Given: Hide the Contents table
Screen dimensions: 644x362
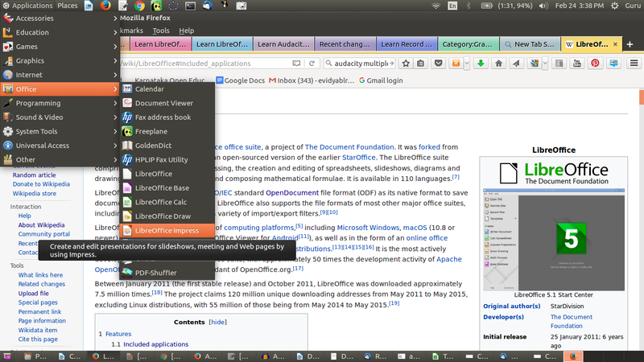Looking at the screenshot, I should 217,323.
